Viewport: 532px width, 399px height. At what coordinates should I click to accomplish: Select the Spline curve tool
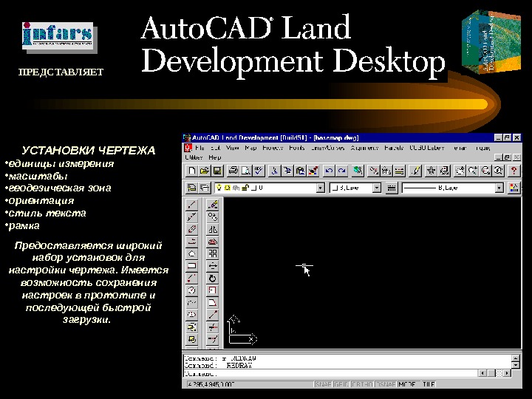(192, 302)
